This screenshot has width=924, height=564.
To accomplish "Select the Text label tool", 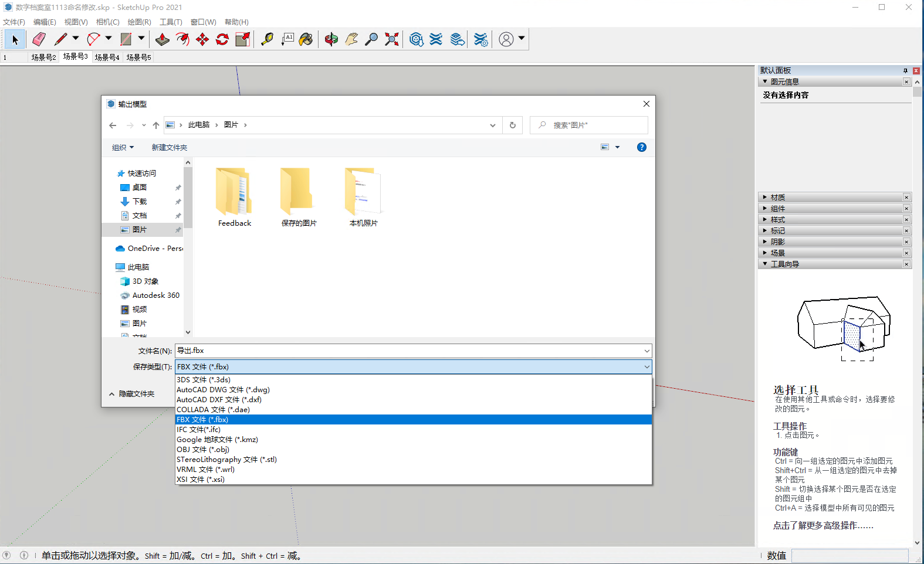I will [x=287, y=39].
